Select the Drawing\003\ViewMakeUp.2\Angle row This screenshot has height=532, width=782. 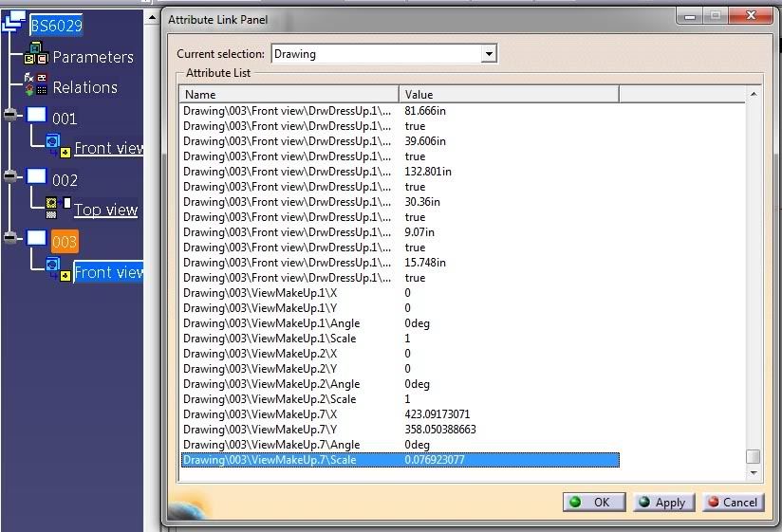click(400, 384)
